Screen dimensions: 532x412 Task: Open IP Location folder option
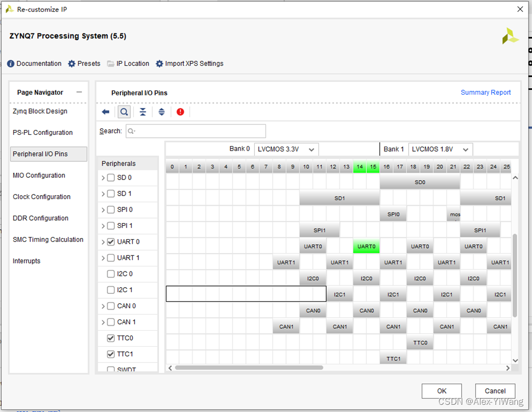[x=128, y=64]
